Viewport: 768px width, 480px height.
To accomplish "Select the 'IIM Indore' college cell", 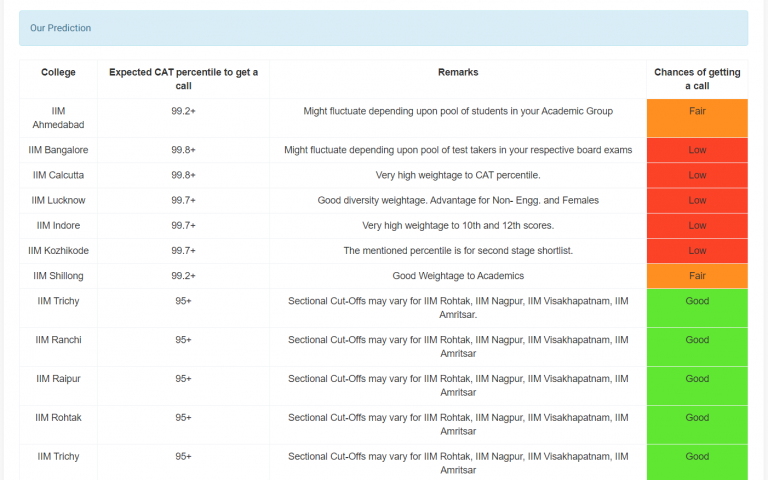I will point(58,225).
